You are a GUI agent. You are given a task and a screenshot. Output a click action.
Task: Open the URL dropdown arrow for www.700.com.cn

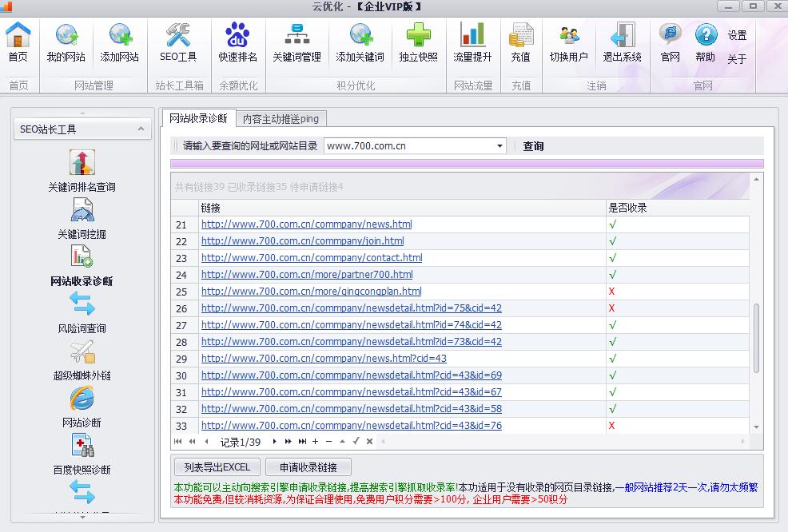[499, 146]
